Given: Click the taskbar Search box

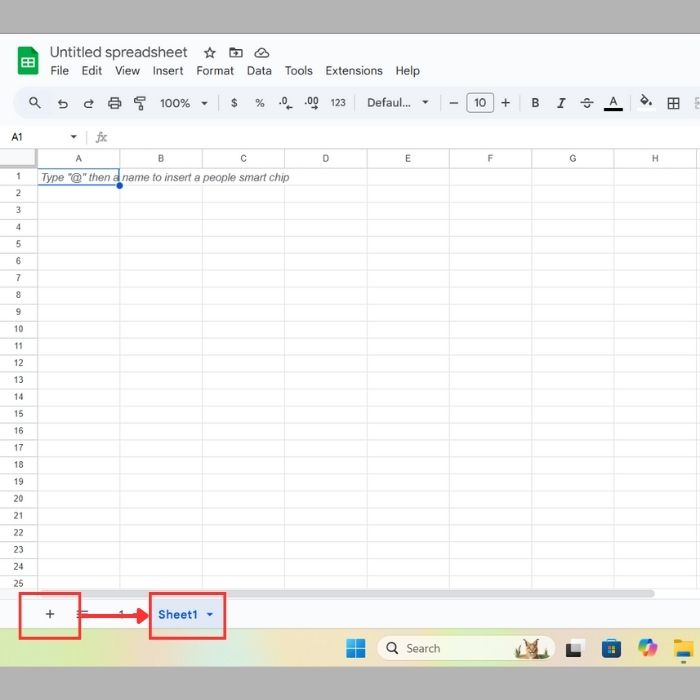Looking at the screenshot, I should click(465, 648).
